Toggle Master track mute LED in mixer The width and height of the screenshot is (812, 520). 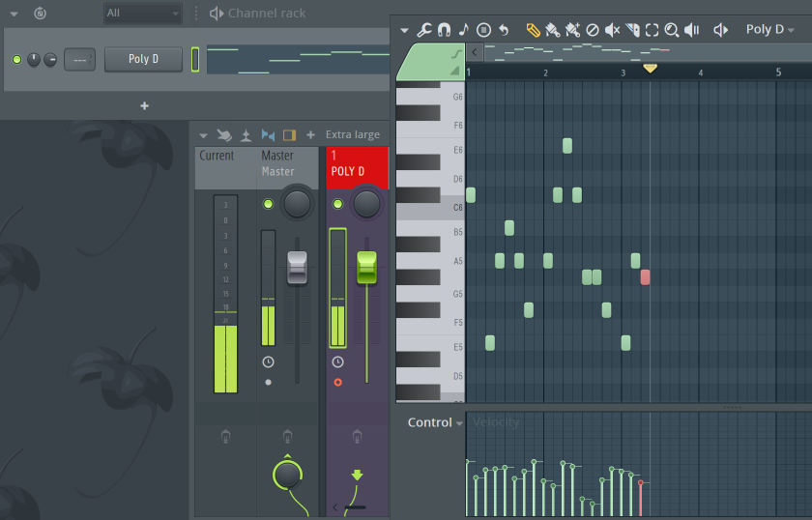pyautogui.click(x=268, y=204)
